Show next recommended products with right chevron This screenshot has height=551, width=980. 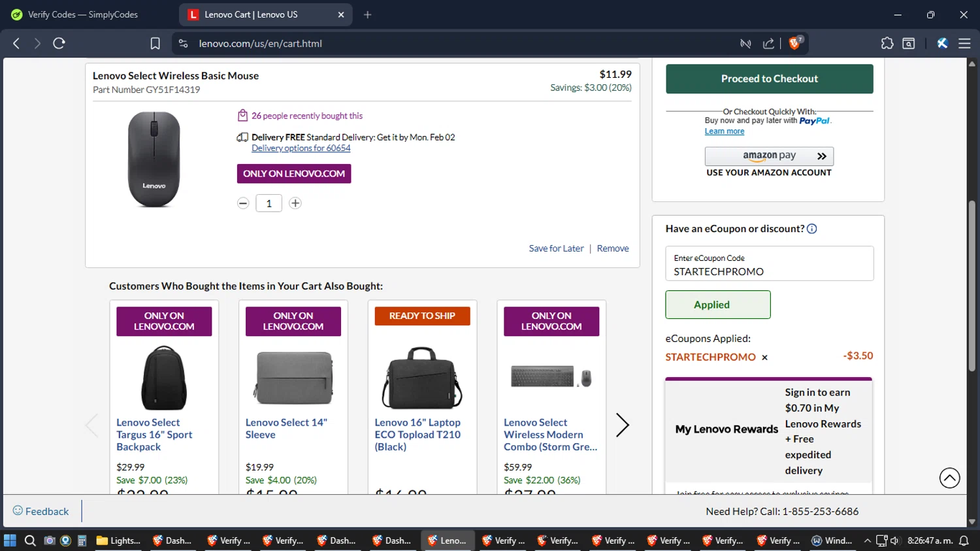[x=622, y=426]
